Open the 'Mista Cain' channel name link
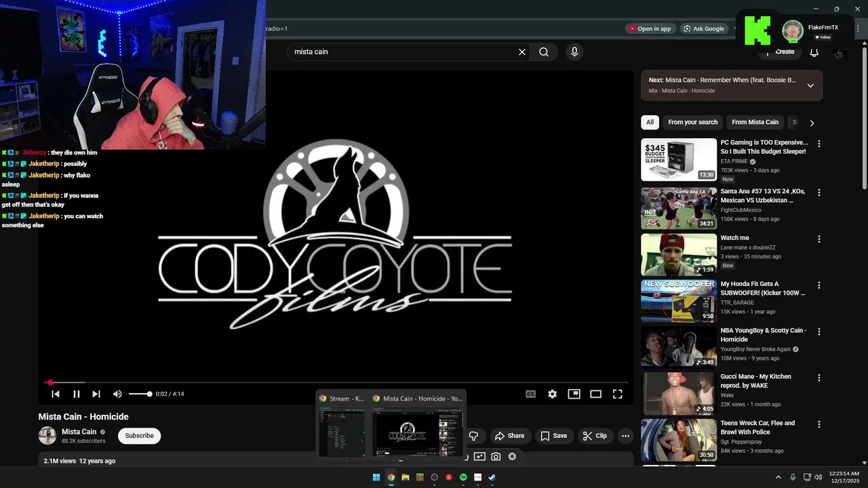868x488 pixels. tap(79, 432)
